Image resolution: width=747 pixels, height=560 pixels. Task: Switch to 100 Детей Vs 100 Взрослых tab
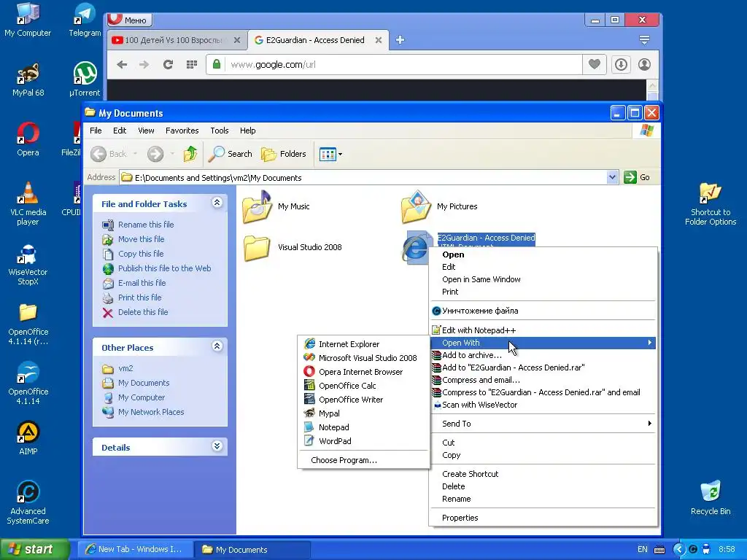pyautogui.click(x=174, y=40)
